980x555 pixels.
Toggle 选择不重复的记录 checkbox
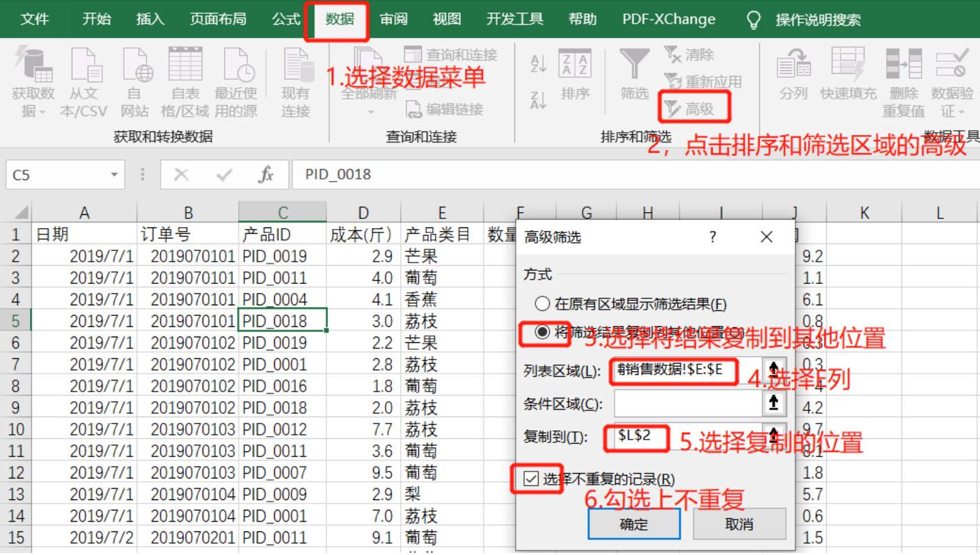(531, 479)
